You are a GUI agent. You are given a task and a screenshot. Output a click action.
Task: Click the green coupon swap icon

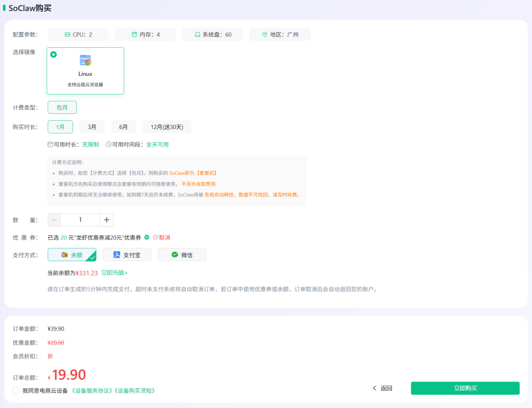coord(146,238)
